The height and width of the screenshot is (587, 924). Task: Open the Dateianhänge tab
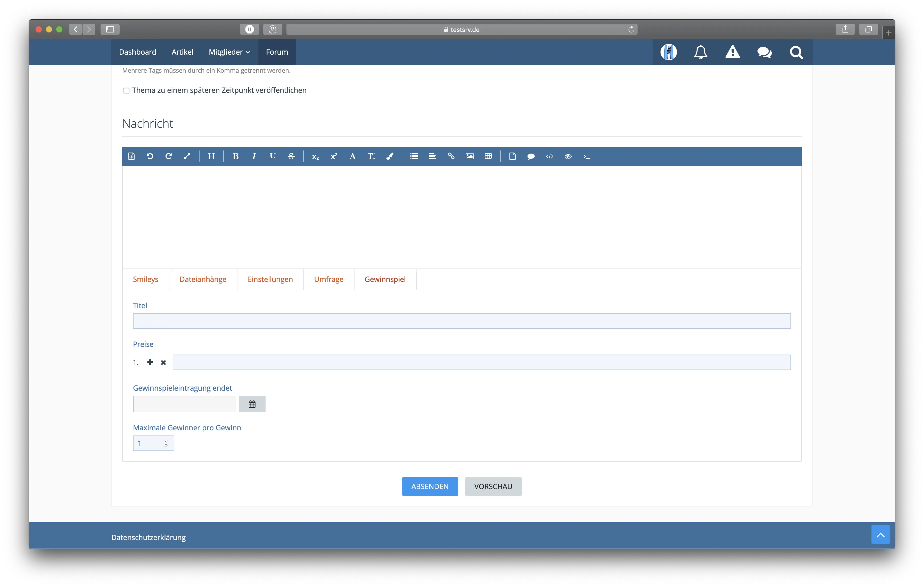point(203,279)
